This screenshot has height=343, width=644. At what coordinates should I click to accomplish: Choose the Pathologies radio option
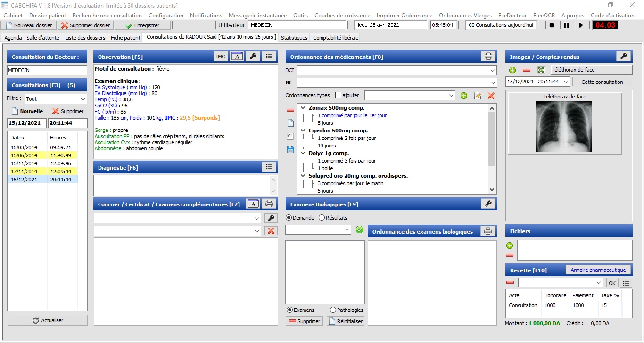pyautogui.click(x=333, y=310)
